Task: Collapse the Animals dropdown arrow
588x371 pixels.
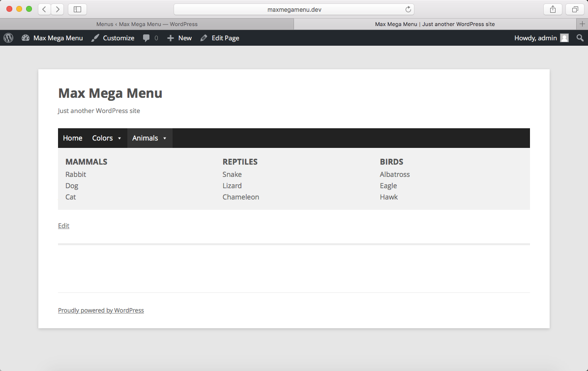Action: (x=164, y=138)
